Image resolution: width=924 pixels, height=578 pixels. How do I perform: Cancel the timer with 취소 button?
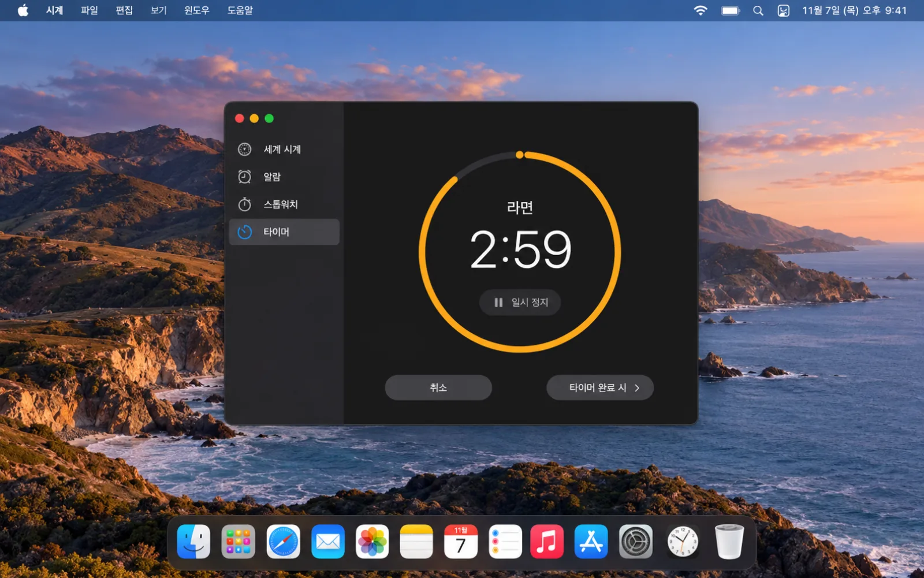tap(438, 387)
